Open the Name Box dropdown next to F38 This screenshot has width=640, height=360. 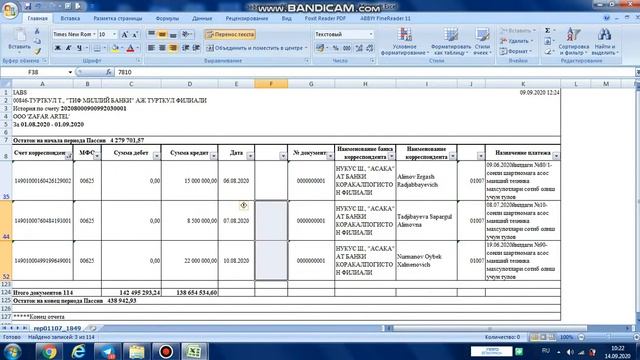tap(70, 72)
